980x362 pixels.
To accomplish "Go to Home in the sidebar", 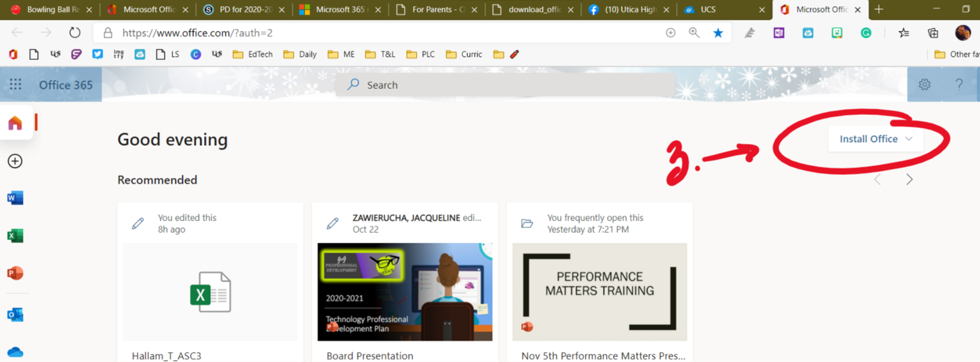I will 15,123.
